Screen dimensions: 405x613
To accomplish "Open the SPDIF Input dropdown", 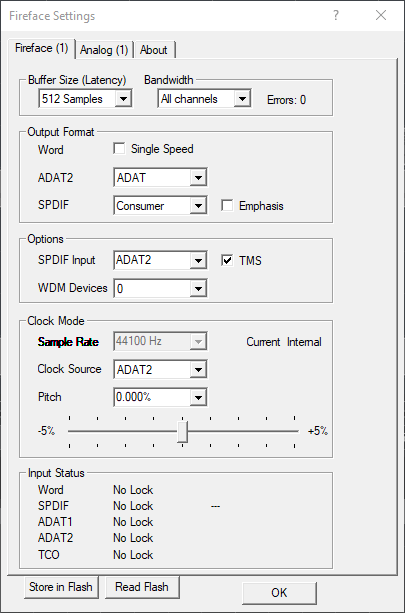I will (x=160, y=260).
